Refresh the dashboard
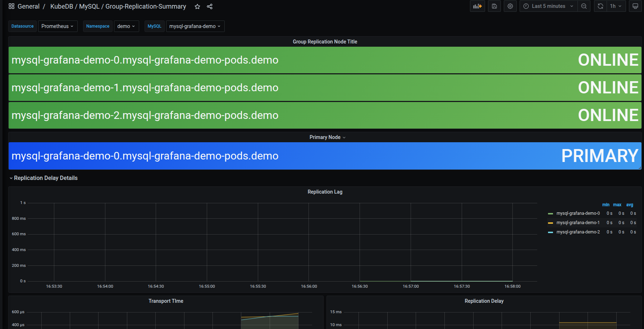Screen dimensions: 644x329 [600, 6]
